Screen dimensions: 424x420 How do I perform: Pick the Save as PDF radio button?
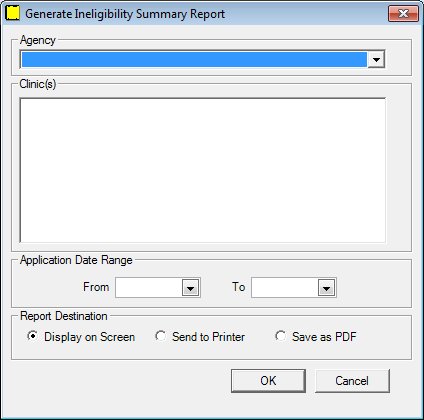point(280,336)
